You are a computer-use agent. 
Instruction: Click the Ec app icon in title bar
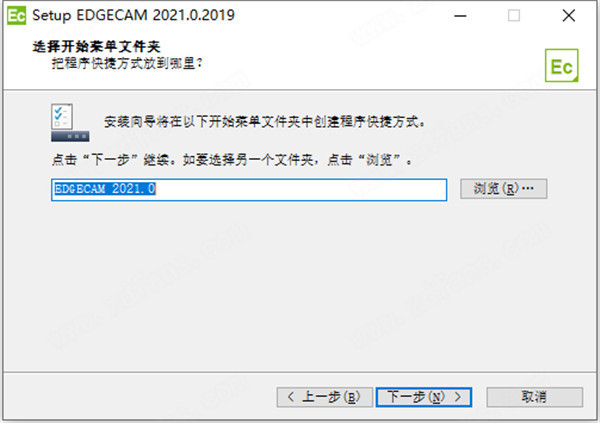pos(16,16)
